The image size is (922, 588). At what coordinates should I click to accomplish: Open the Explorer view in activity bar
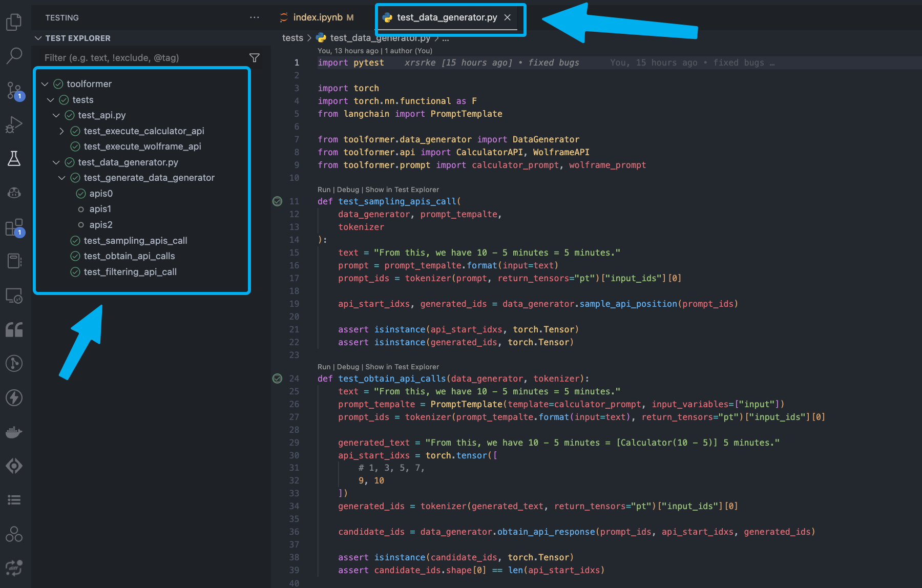click(x=14, y=22)
